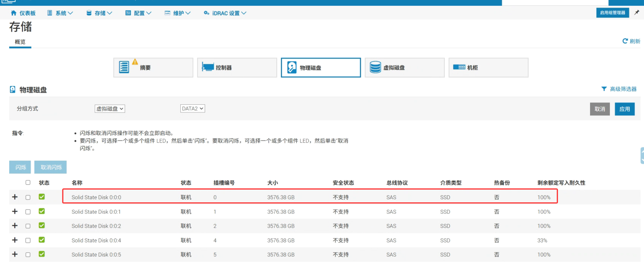Open the group-by Virtual Disk dropdown
This screenshot has height=278, width=644.
click(110, 108)
